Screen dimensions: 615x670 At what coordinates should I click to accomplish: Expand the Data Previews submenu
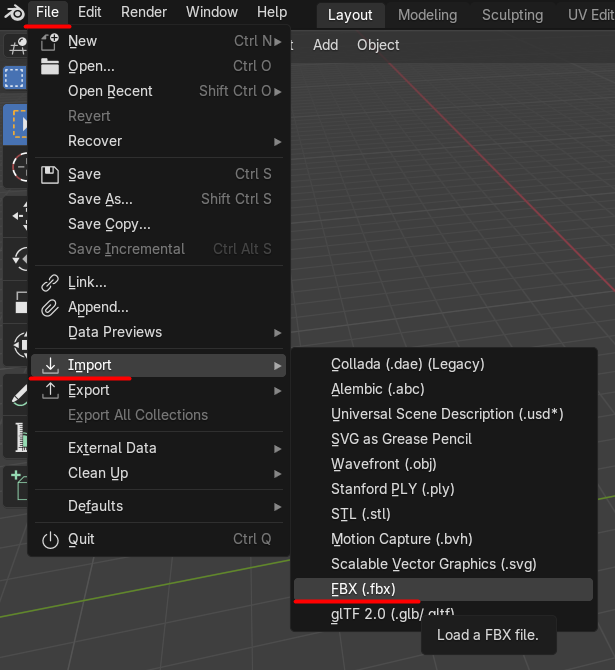(x=278, y=333)
